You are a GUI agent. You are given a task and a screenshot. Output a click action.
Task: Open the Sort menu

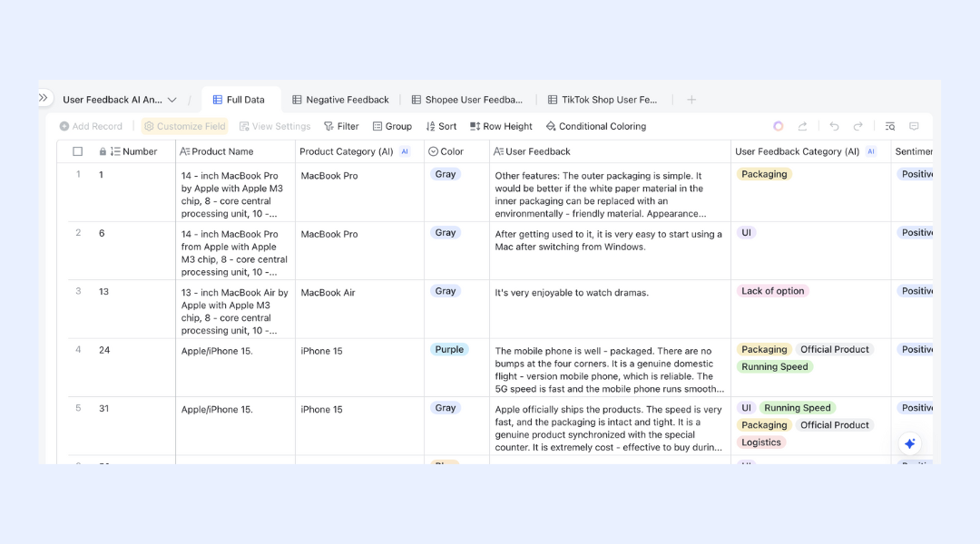(441, 126)
